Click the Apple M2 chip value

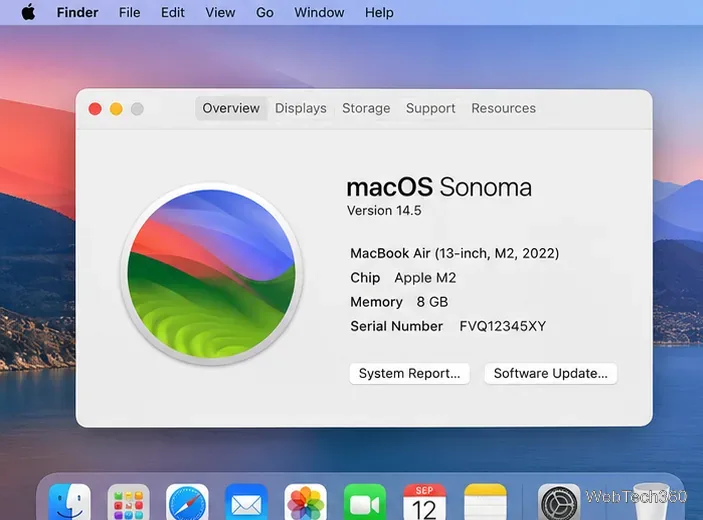pos(425,278)
